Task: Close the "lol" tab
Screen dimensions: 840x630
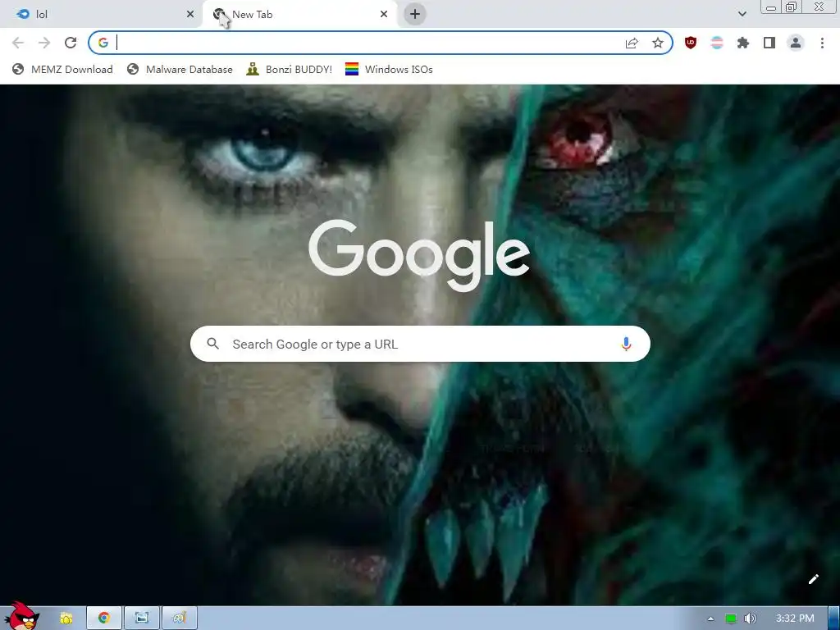Action: coord(190,15)
